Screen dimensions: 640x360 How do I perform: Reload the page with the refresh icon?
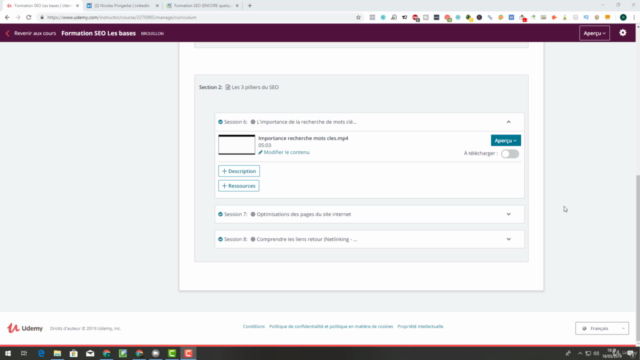point(29,18)
